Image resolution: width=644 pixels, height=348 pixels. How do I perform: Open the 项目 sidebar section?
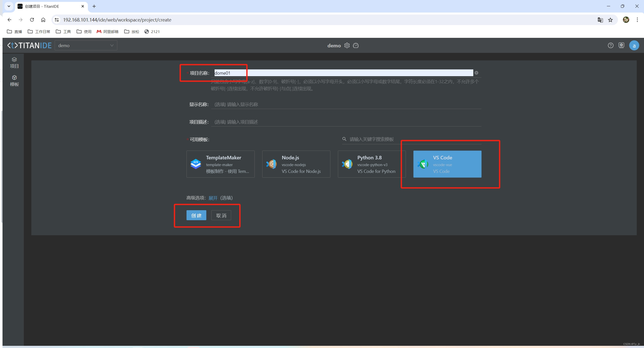(x=14, y=63)
